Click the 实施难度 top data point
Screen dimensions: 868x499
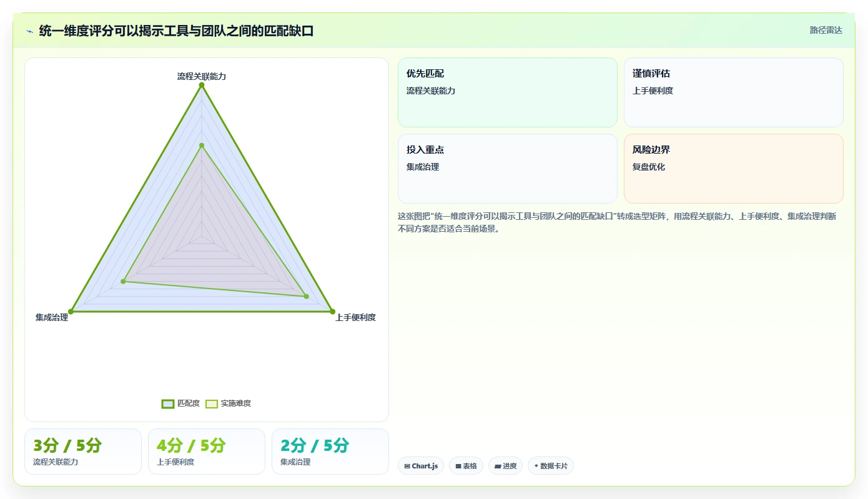pos(202,146)
